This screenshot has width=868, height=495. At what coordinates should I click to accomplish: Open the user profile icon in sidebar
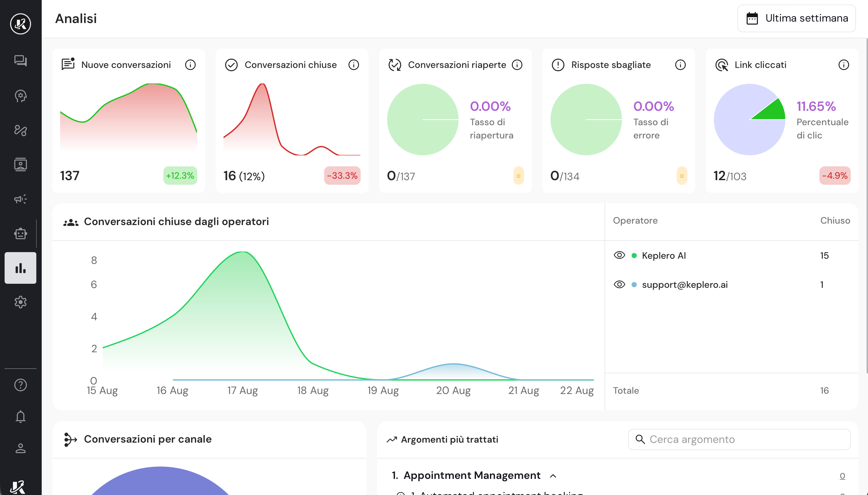[20, 448]
